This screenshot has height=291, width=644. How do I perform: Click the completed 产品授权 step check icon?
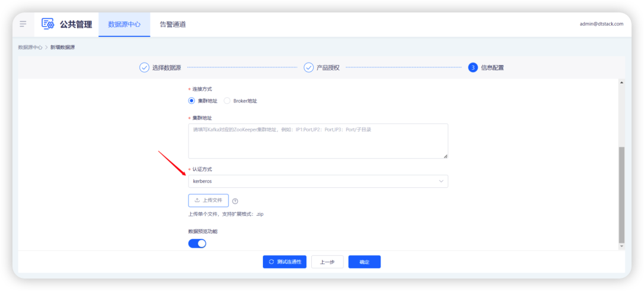pos(308,68)
